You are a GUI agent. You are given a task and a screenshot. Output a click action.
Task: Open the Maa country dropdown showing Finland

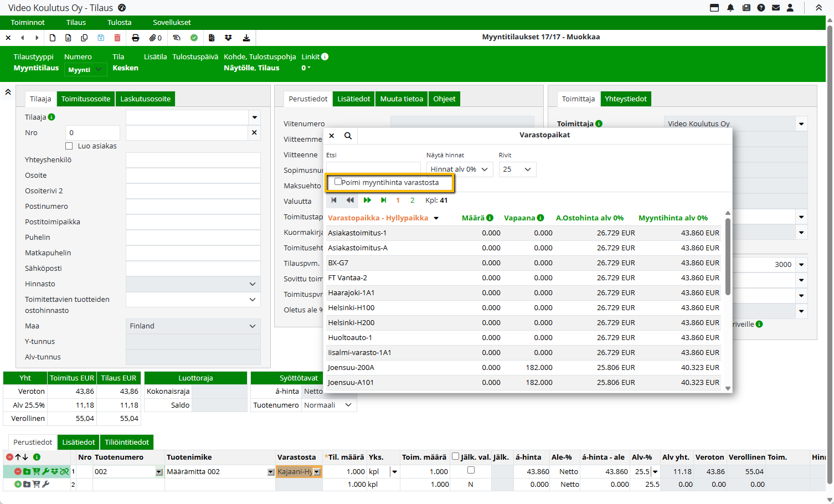click(193, 326)
